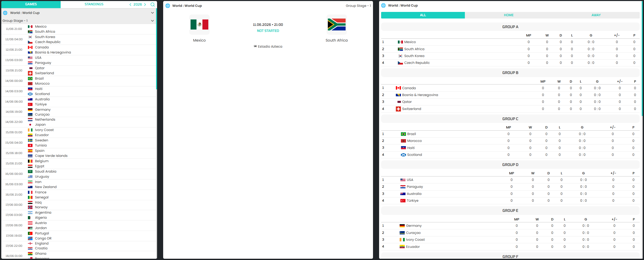Collapse the World : World Cup competition dropdown
Viewport: 644px width, 260px height.
[x=152, y=13]
